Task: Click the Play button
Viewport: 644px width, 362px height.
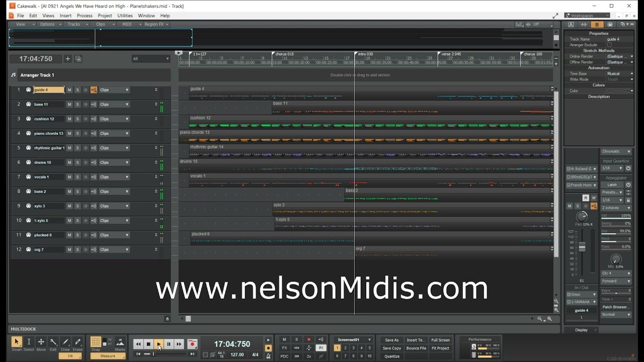Action: (158, 344)
